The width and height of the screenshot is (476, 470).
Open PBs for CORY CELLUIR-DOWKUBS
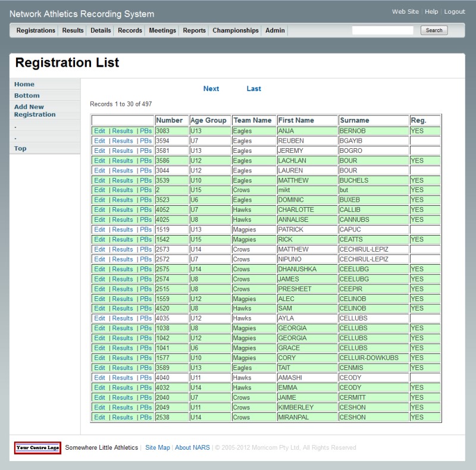point(146,358)
